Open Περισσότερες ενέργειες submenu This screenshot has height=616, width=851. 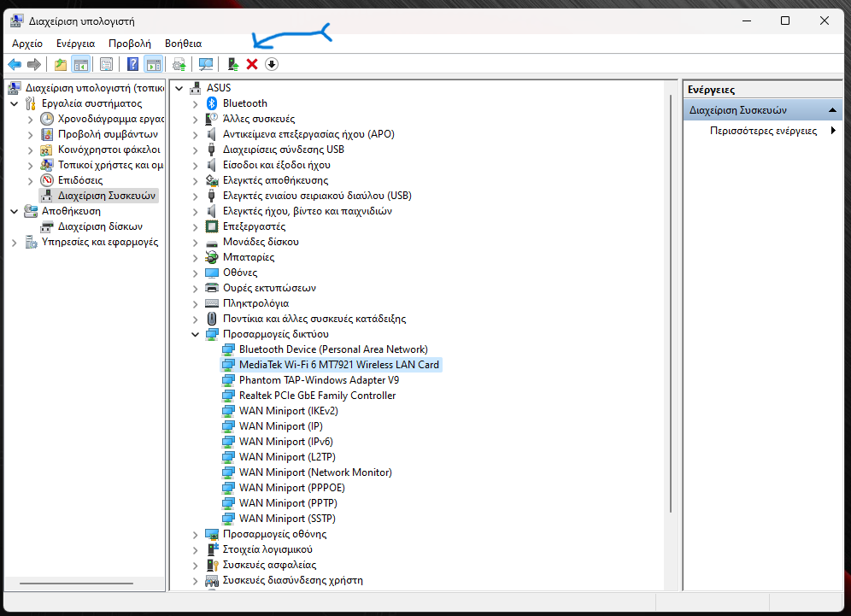point(763,131)
